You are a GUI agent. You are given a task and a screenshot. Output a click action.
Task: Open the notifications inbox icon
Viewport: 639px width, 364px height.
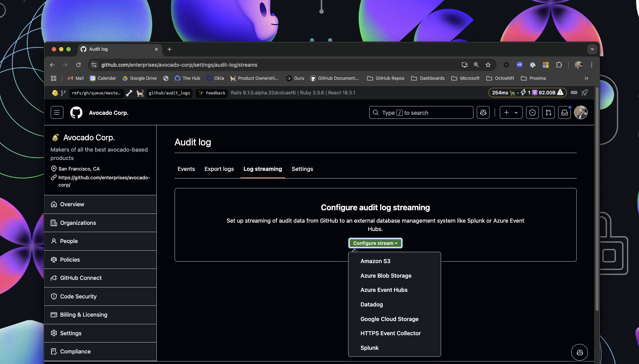point(564,113)
